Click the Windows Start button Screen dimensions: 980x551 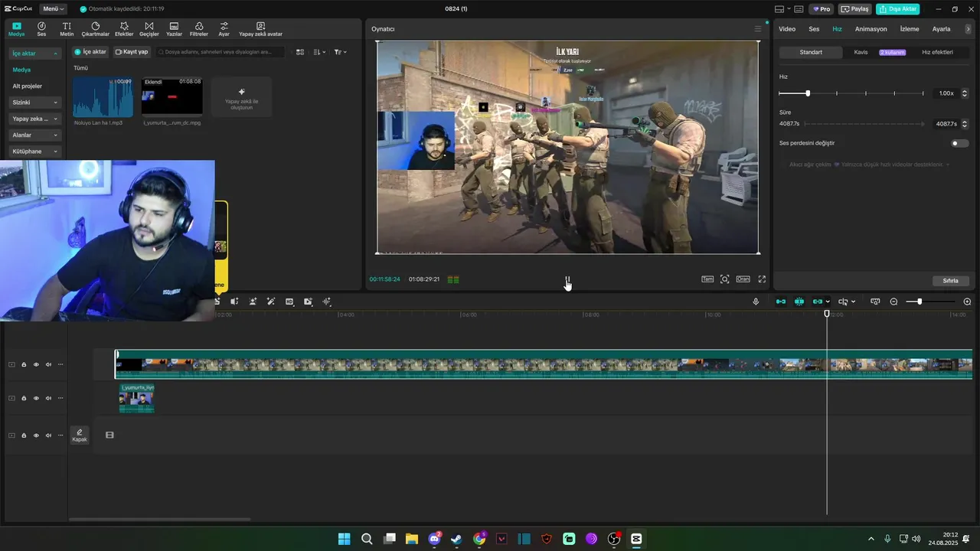344,539
